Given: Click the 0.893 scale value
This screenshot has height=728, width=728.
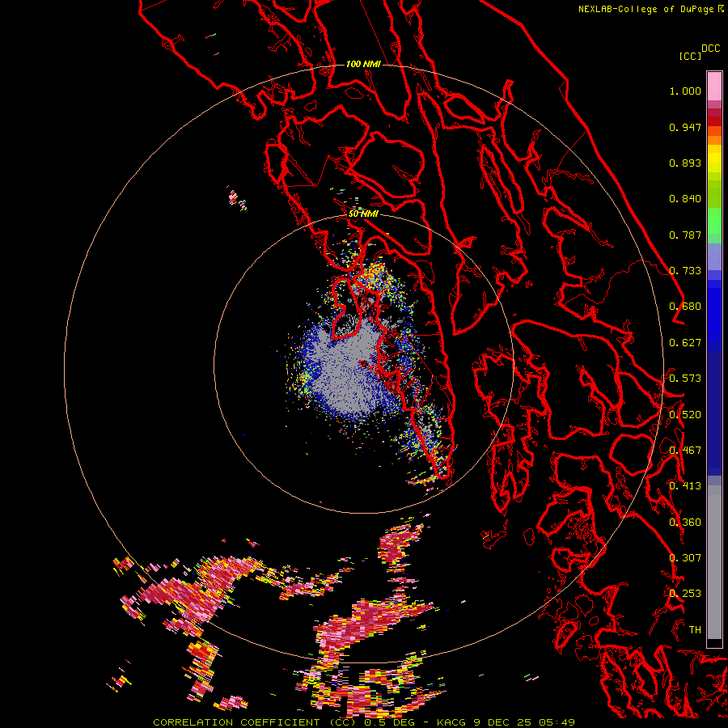Looking at the screenshot, I should click(x=685, y=163).
